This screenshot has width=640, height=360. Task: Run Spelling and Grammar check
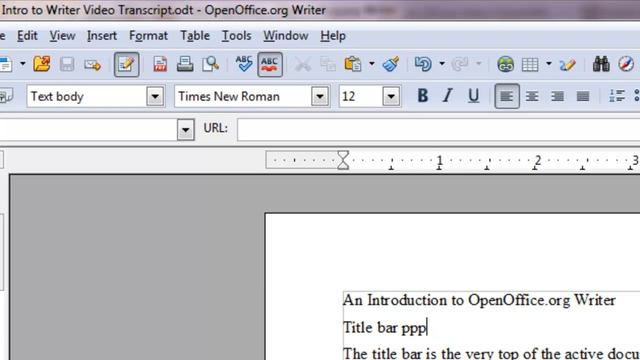click(244, 64)
